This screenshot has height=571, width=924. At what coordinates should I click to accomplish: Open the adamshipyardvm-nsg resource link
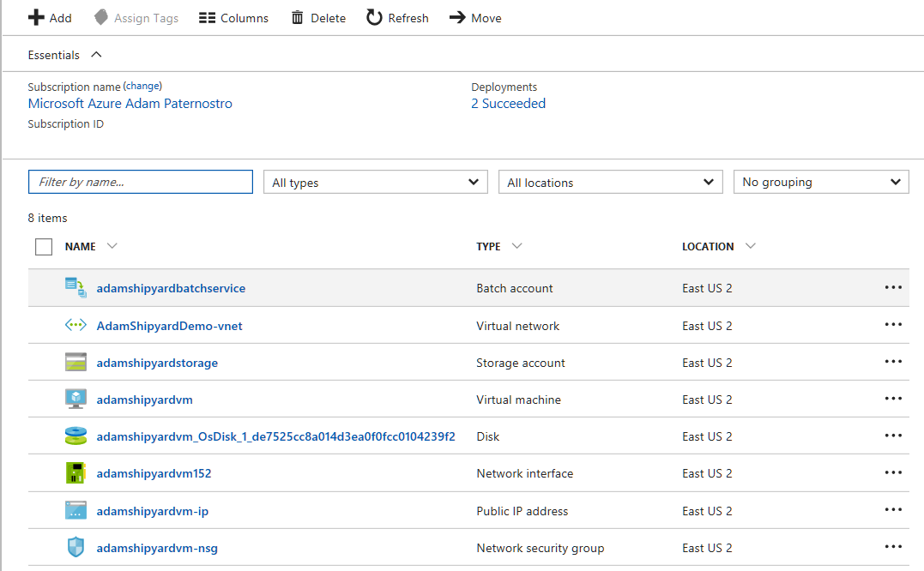coord(157,548)
